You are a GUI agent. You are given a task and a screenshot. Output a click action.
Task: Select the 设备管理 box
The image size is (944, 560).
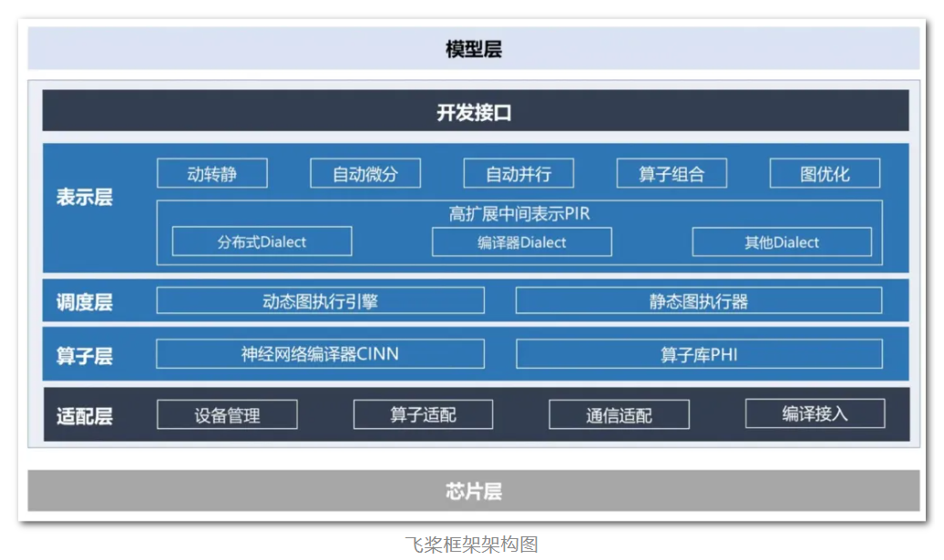[x=227, y=414]
